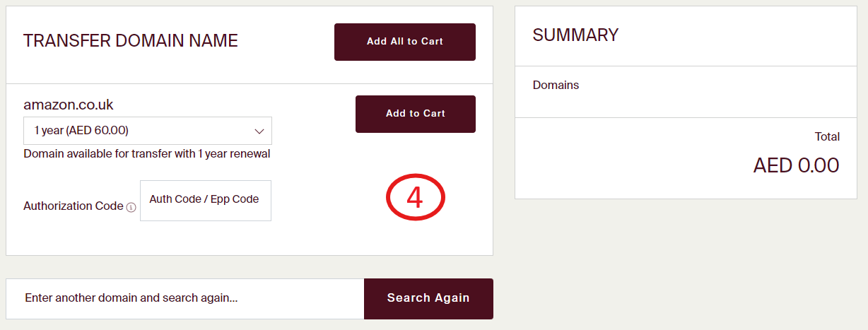Open the "1 year (AED 60.00)" renewal dropdown
This screenshot has height=330, width=868.
click(147, 131)
